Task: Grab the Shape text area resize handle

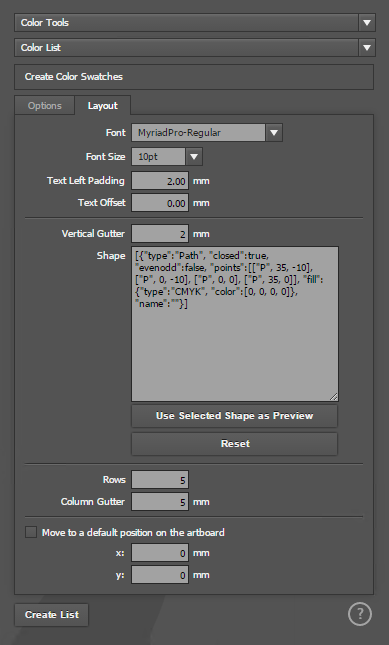Action: click(x=333, y=396)
